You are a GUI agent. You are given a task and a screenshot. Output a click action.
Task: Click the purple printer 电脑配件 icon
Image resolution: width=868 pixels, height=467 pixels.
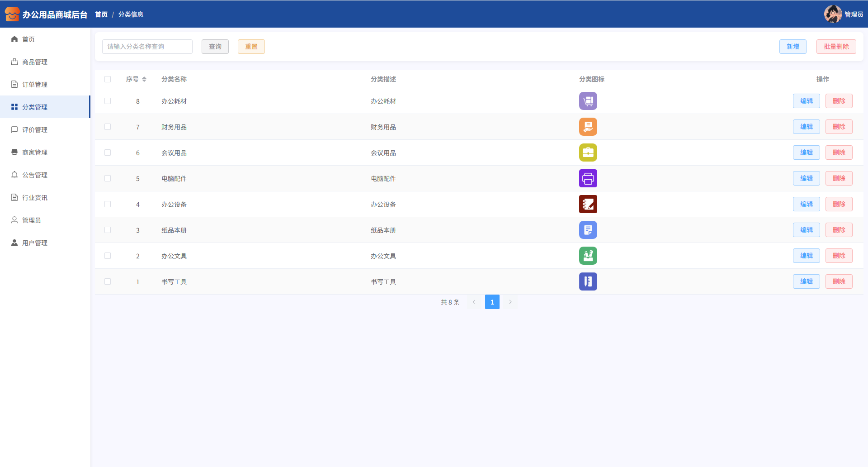[x=588, y=178]
